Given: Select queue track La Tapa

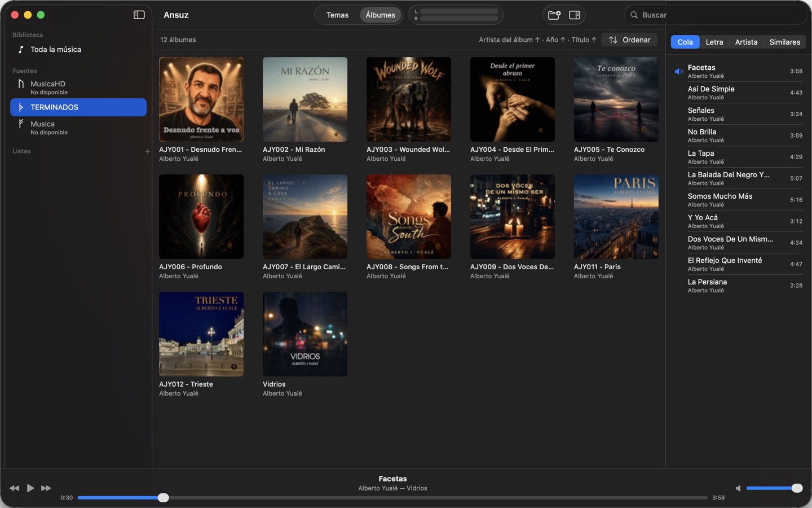Looking at the screenshot, I should pos(738,157).
